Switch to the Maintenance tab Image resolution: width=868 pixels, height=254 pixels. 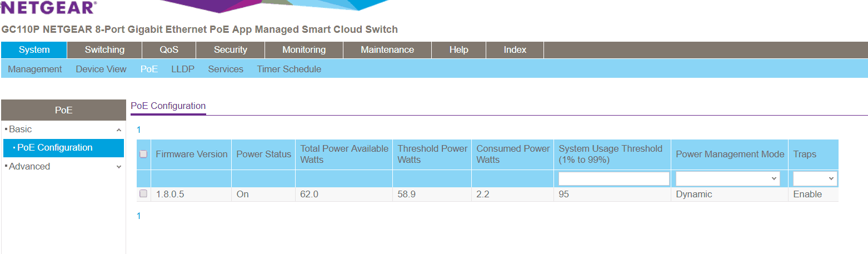[x=387, y=49]
